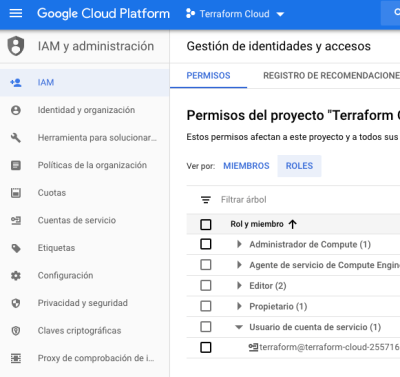Viewport: 400px width, 377px height.
Task: Click the Identidad y organización person icon
Action: 16,110
